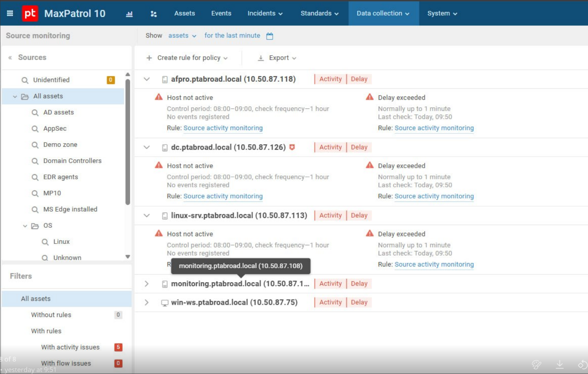
Task: Open the System menu
Action: pyautogui.click(x=442, y=13)
